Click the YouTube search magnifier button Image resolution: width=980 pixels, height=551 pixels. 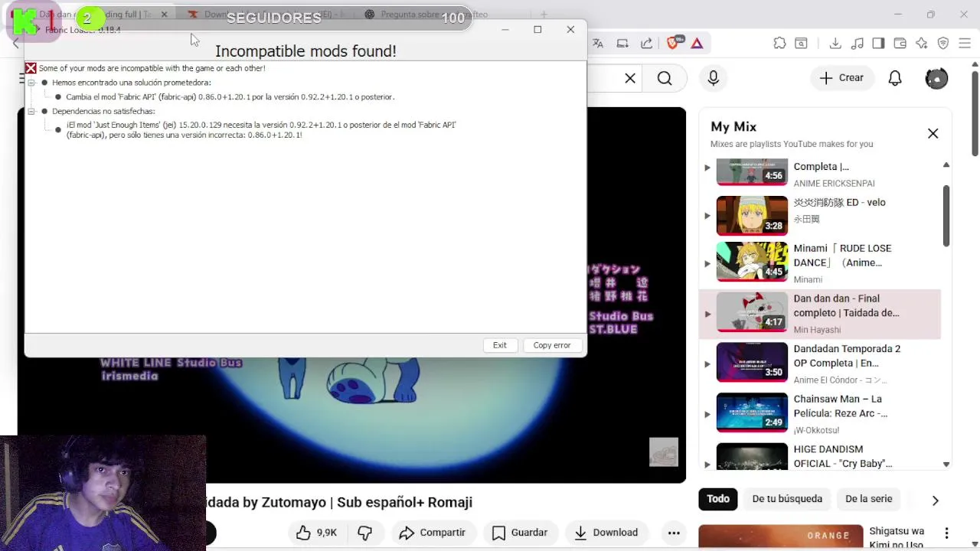tap(665, 78)
